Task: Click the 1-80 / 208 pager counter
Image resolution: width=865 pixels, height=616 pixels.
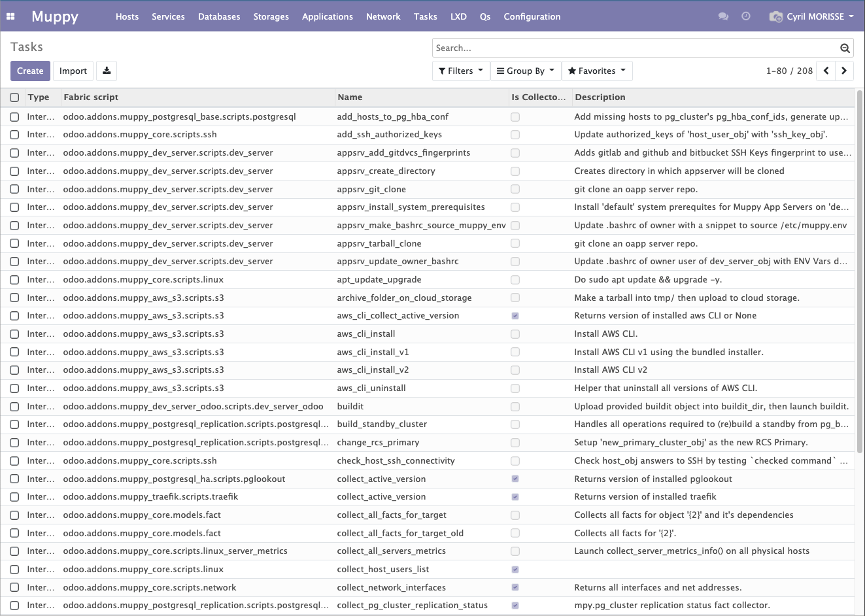Action: click(x=789, y=71)
